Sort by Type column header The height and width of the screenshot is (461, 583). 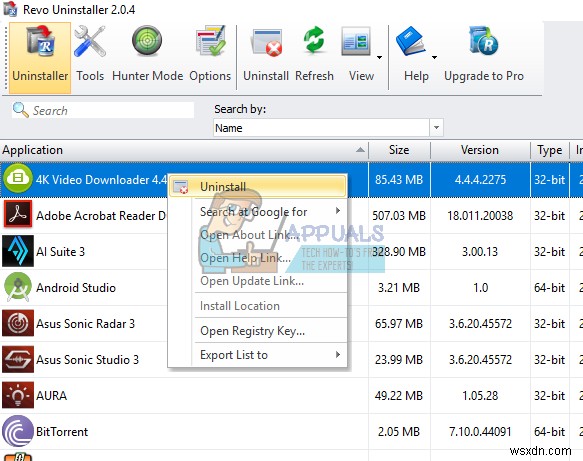pyautogui.click(x=550, y=150)
